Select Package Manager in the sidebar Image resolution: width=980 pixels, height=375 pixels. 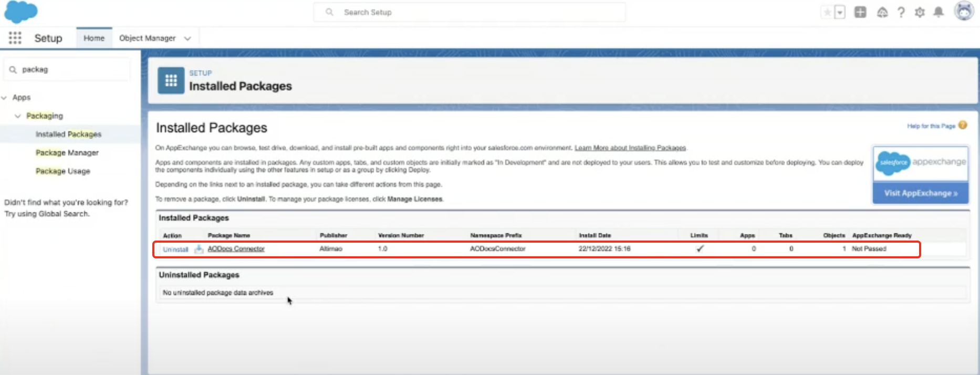67,153
